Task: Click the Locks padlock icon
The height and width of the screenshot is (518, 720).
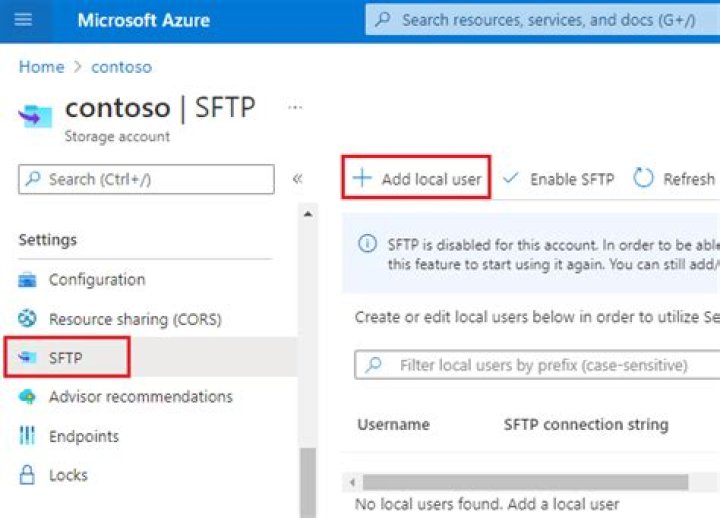Action: (x=27, y=474)
